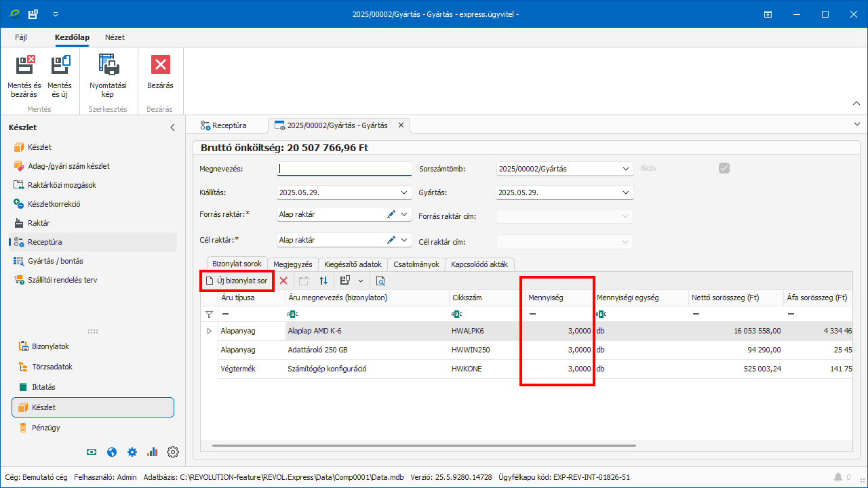The width and height of the screenshot is (868, 488).
Task: Expand the Cél raktár dropdown arrow
Action: pyautogui.click(x=405, y=240)
